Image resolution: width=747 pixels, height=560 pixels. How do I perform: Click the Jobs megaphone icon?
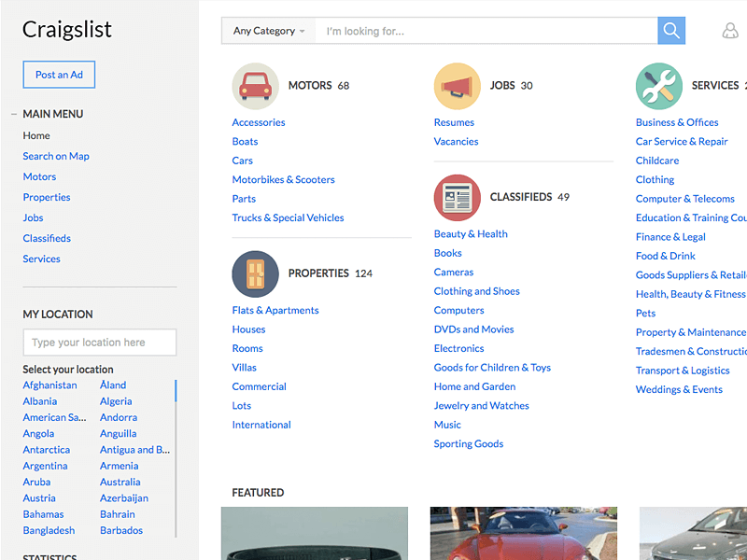pos(458,86)
